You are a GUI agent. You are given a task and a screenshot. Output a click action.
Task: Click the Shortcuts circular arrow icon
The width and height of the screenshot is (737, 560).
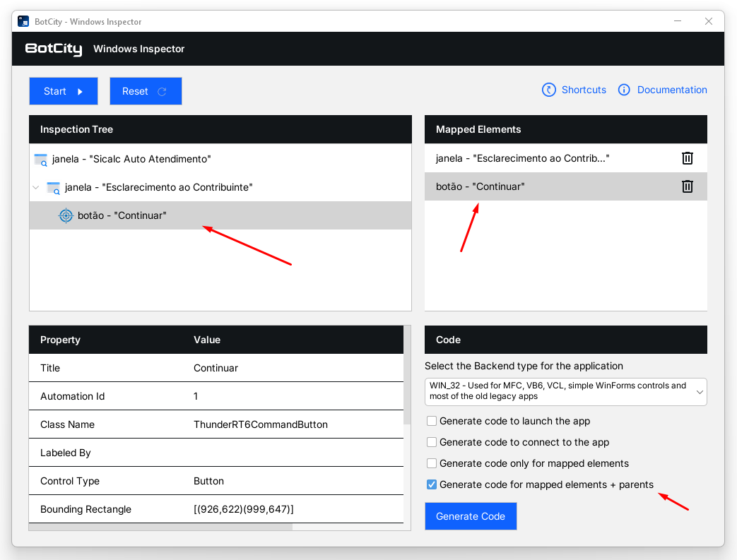(x=549, y=90)
